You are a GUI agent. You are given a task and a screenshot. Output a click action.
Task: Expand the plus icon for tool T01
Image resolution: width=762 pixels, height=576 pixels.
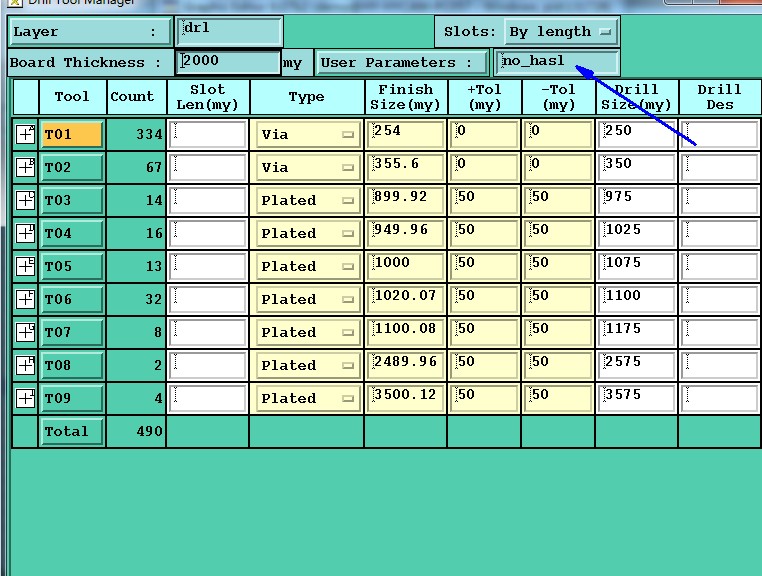(25, 134)
